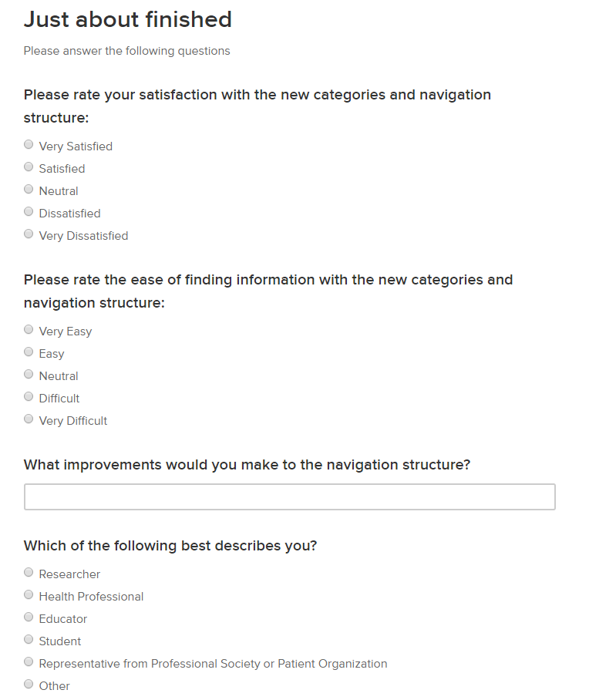Click the navigation improvements text field

289,496
